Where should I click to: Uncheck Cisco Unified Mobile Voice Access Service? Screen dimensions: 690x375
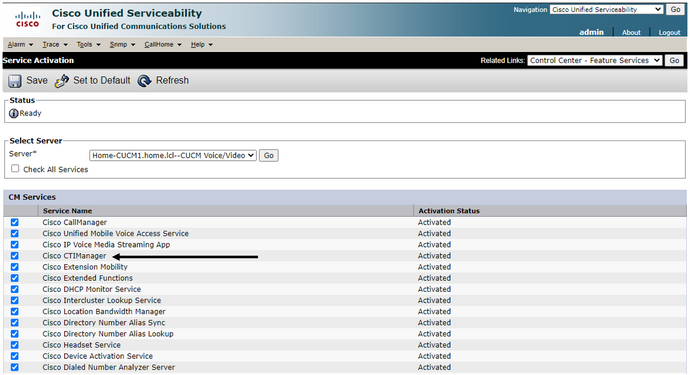click(x=15, y=233)
